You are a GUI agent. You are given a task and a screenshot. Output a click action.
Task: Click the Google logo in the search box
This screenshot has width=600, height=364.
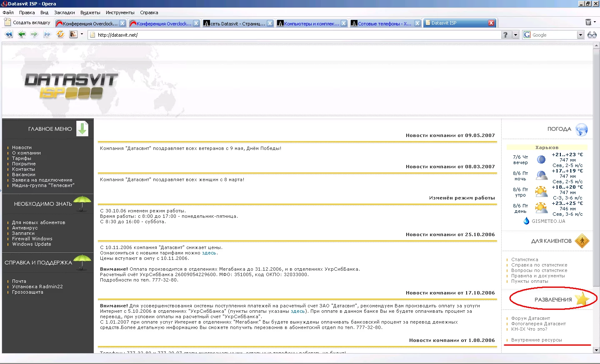527,35
